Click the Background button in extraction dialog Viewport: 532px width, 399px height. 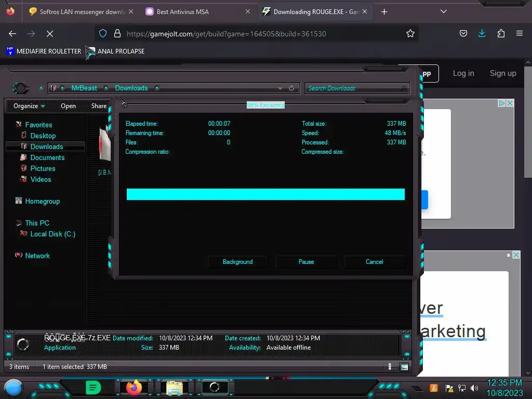(237, 262)
